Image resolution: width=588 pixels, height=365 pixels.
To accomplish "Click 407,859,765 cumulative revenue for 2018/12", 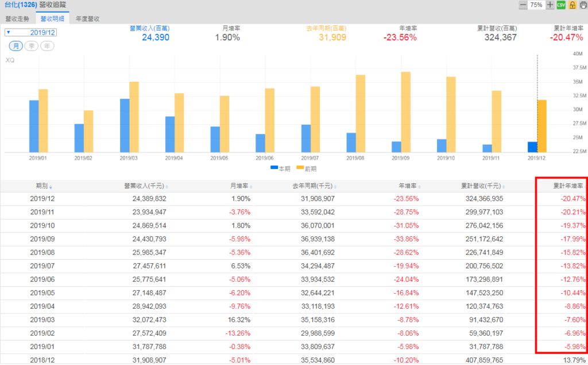I will [484, 360].
